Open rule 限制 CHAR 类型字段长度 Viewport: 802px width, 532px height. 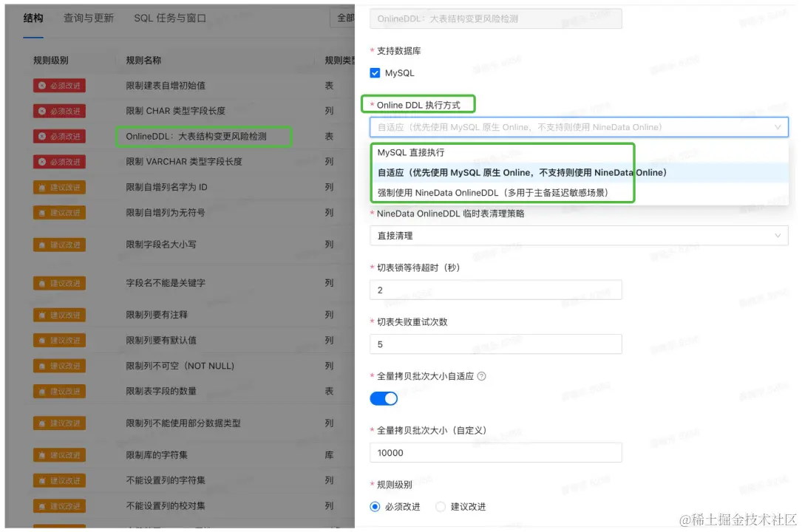175,111
